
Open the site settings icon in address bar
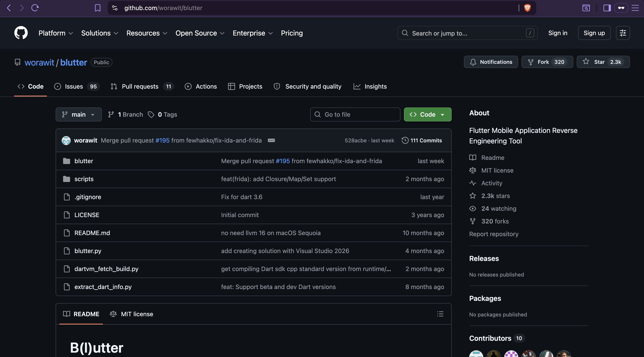tap(115, 8)
